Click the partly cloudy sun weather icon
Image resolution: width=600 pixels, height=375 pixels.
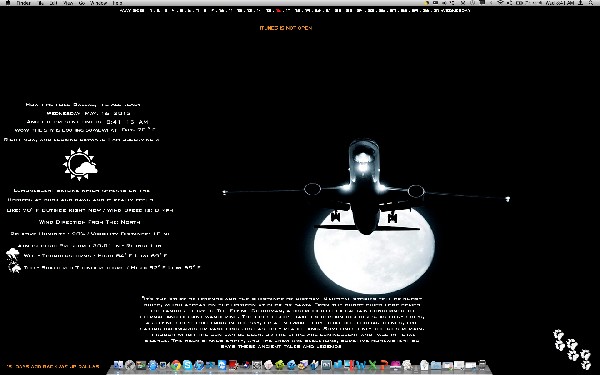click(80, 165)
